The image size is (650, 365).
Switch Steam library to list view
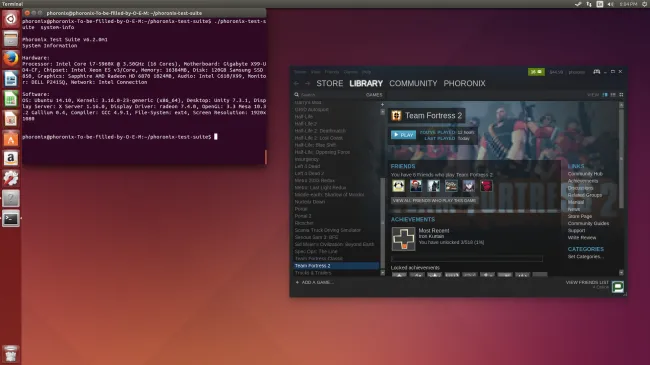click(x=613, y=95)
